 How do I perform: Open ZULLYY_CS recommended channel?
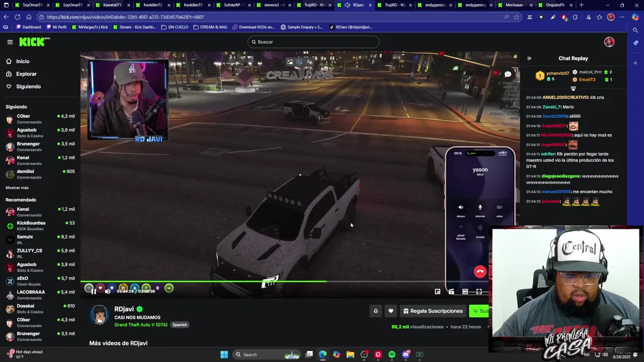pyautogui.click(x=40, y=253)
